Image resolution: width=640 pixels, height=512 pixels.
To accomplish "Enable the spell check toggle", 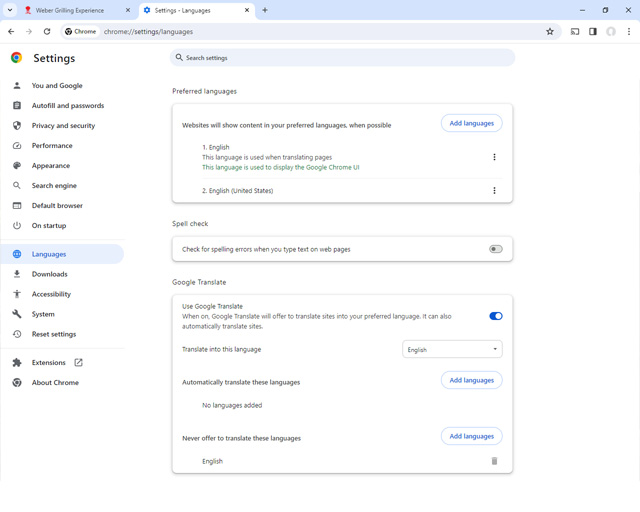I will (x=496, y=249).
